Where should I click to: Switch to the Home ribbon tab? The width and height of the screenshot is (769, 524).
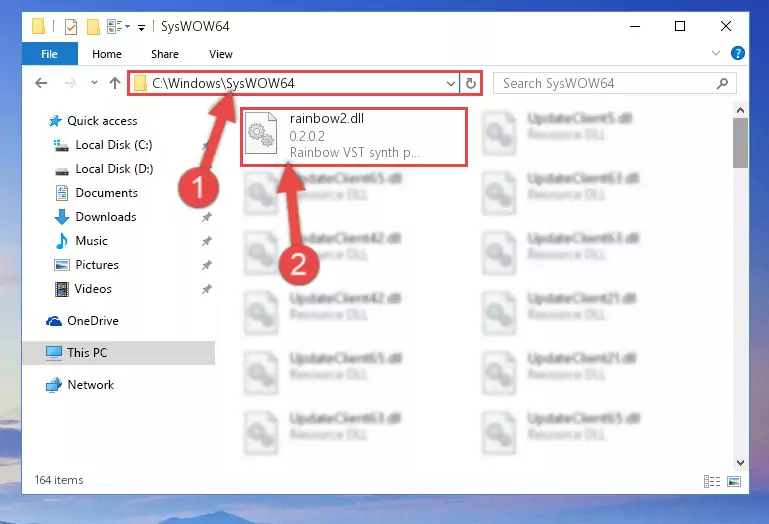[x=107, y=54]
